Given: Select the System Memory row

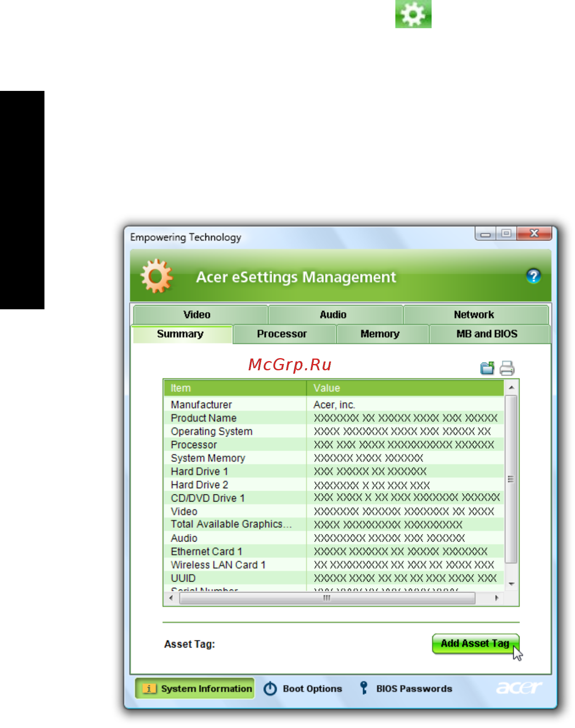Looking at the screenshot, I should [334, 458].
